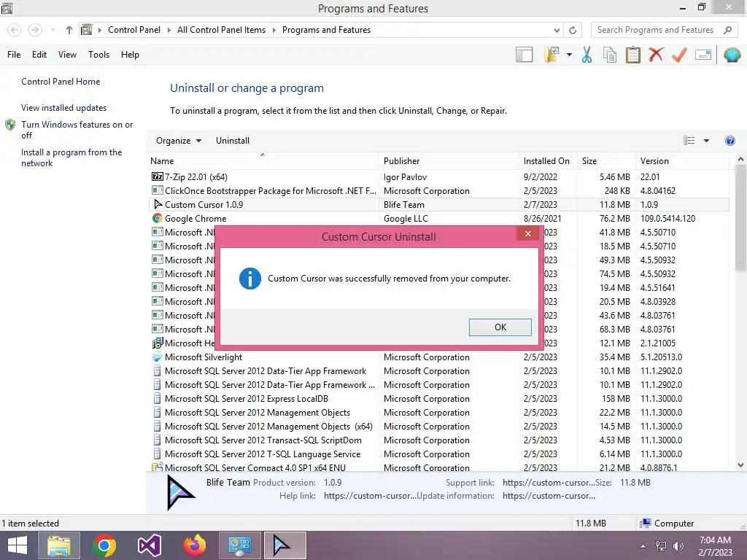Click the Paste clipboard toolbar icon
The height and width of the screenshot is (560, 747).
tap(632, 55)
